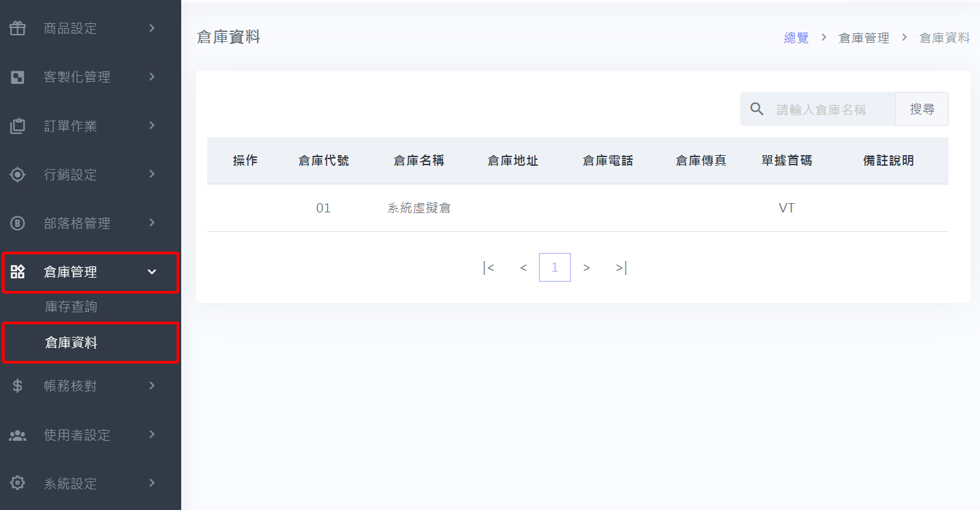
Task: Collapse the 倉庫管理 menu chevron
Action: pyautogui.click(x=152, y=272)
